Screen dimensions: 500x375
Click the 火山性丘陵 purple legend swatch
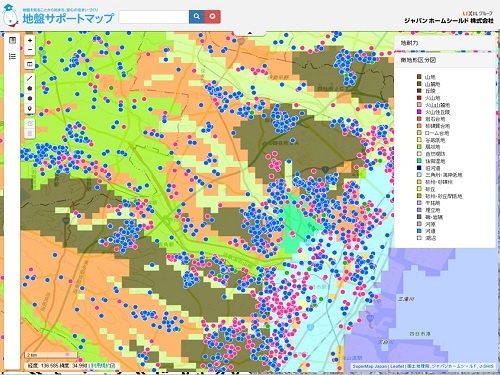pyautogui.click(x=419, y=112)
